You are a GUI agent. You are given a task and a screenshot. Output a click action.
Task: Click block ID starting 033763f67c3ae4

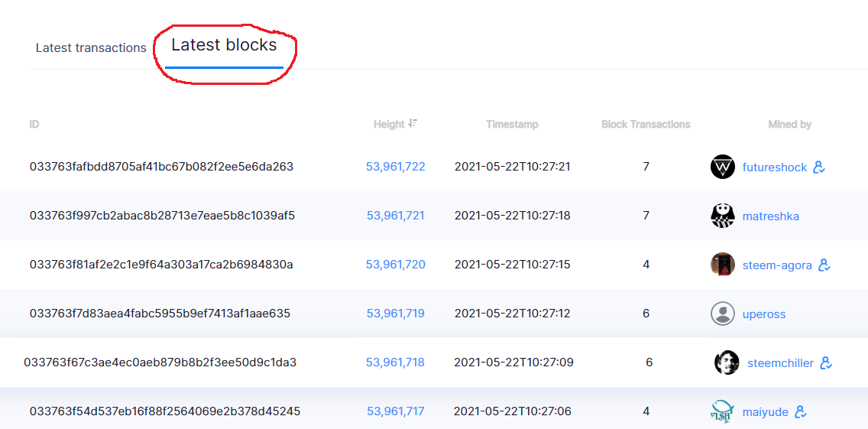160,362
